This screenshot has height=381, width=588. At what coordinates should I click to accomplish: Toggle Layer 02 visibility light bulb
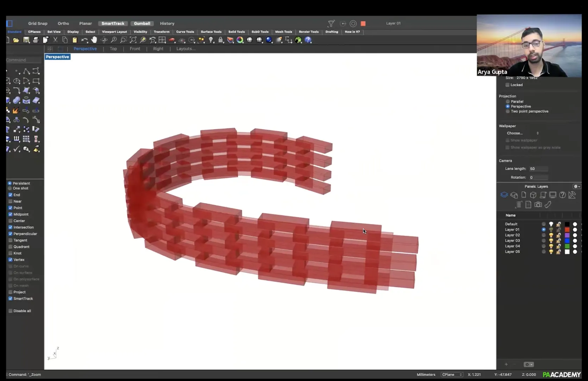click(551, 235)
